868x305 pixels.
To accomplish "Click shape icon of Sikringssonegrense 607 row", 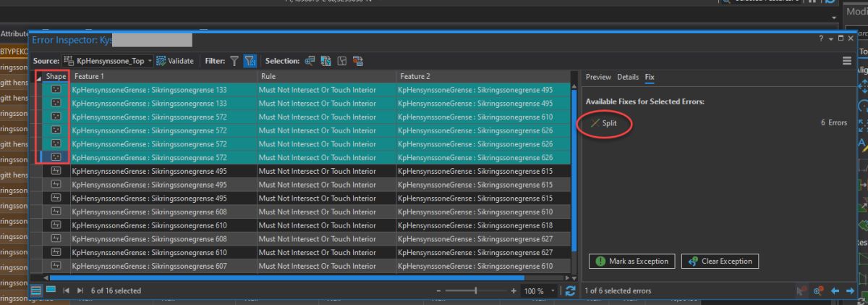I will tap(56, 266).
